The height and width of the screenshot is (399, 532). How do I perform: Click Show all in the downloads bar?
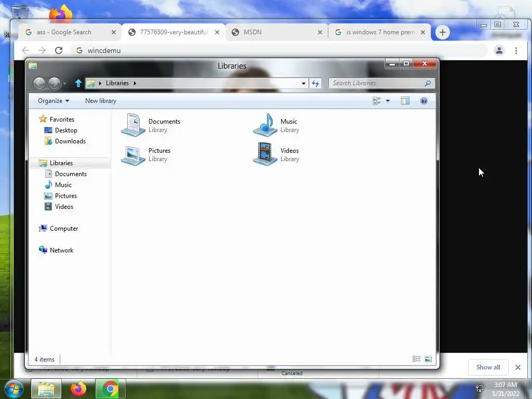tap(488, 367)
